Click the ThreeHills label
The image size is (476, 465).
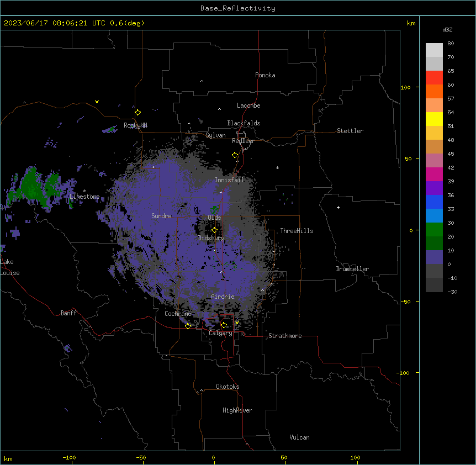click(x=297, y=231)
